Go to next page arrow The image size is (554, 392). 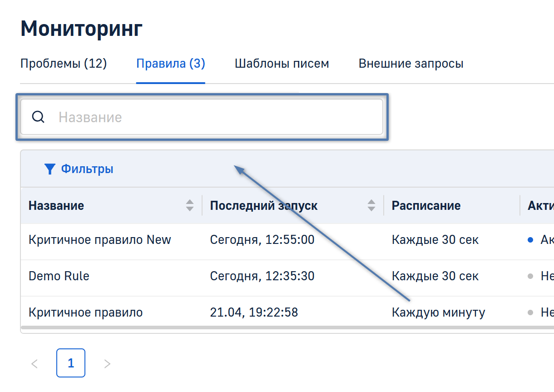coord(107,363)
